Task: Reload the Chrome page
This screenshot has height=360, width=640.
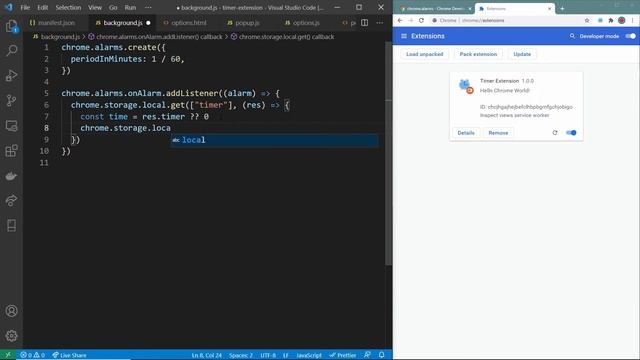Action: 421,20
